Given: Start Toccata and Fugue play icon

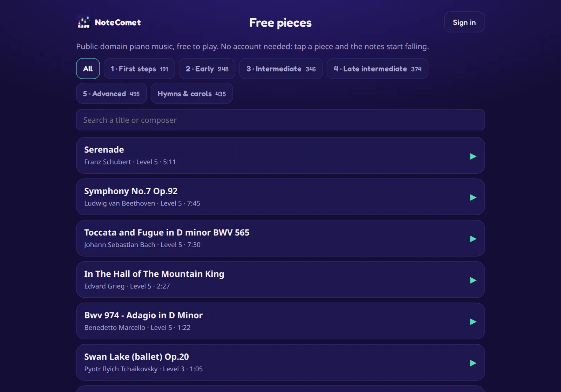Looking at the screenshot, I should (473, 239).
